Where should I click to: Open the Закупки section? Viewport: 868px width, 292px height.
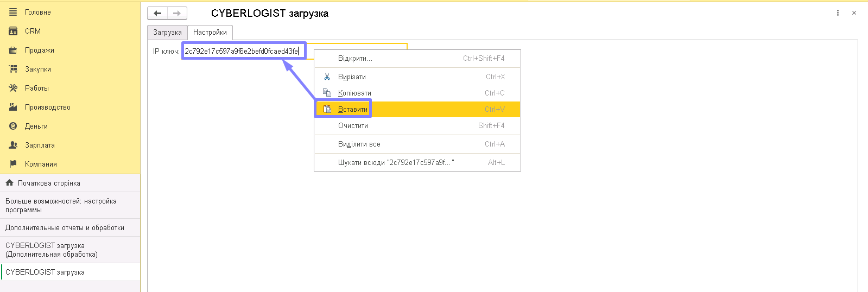(70, 69)
